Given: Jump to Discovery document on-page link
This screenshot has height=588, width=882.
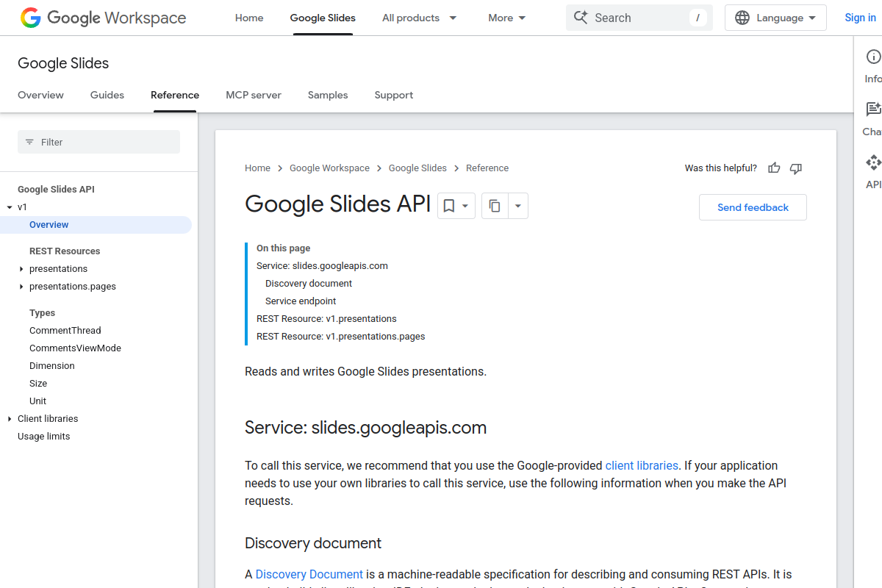Looking at the screenshot, I should (309, 284).
